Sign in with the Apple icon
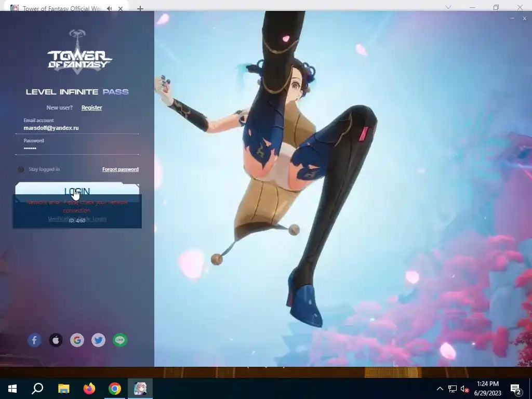 point(56,340)
